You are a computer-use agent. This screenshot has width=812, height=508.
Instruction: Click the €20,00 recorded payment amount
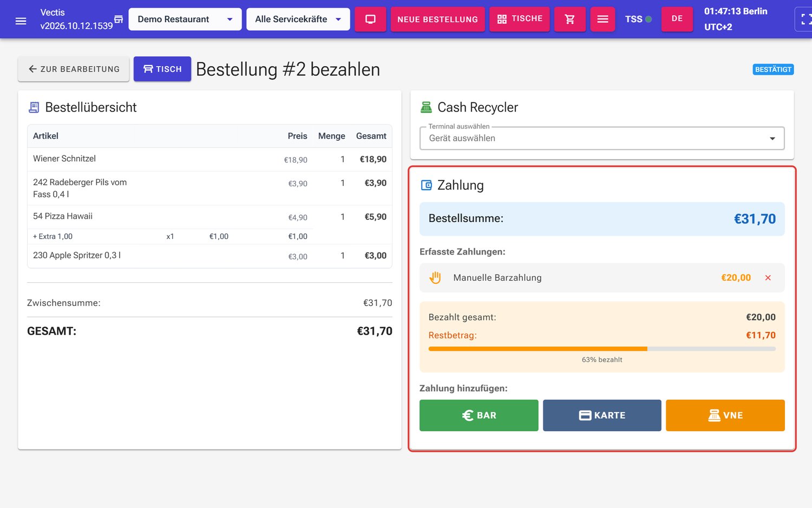click(736, 278)
